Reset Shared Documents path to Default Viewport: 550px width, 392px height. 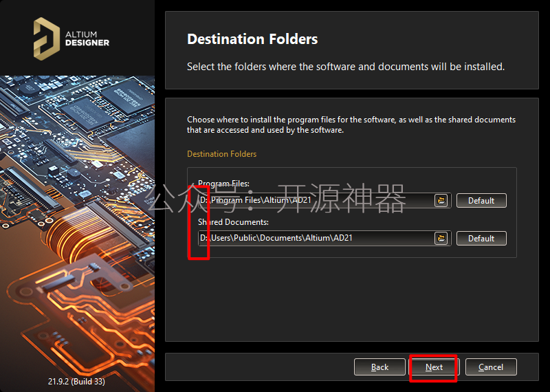[481, 238]
